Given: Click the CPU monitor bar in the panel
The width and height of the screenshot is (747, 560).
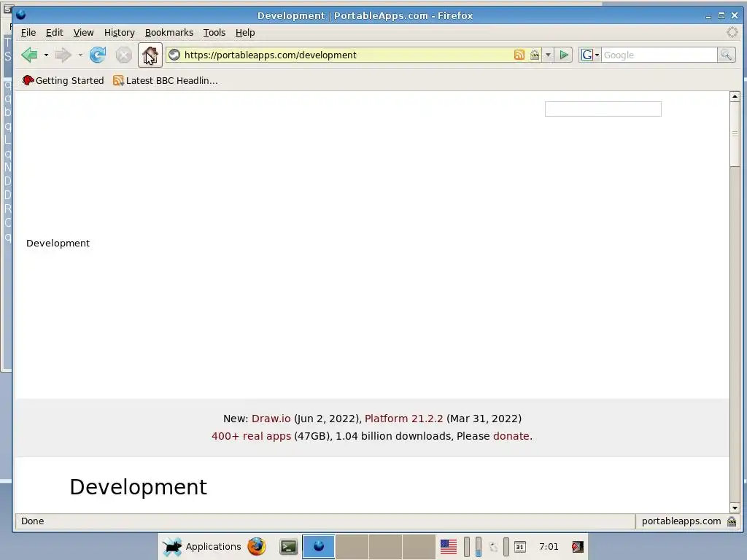Looking at the screenshot, I should pos(467,547).
